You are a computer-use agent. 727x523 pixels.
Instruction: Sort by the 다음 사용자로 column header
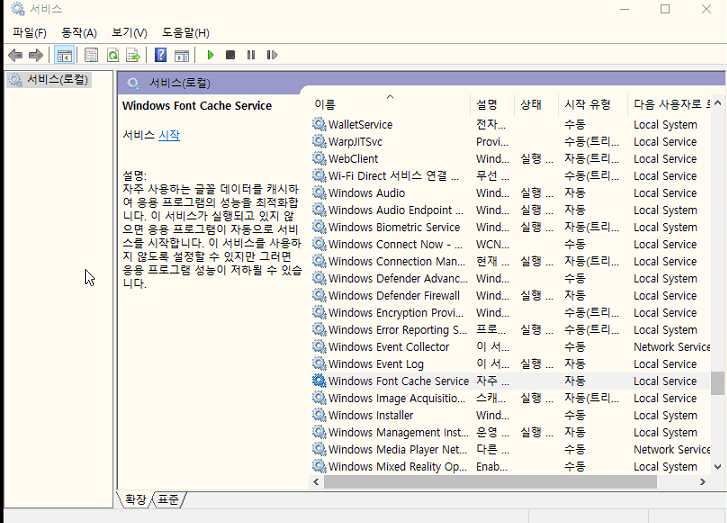click(x=669, y=104)
